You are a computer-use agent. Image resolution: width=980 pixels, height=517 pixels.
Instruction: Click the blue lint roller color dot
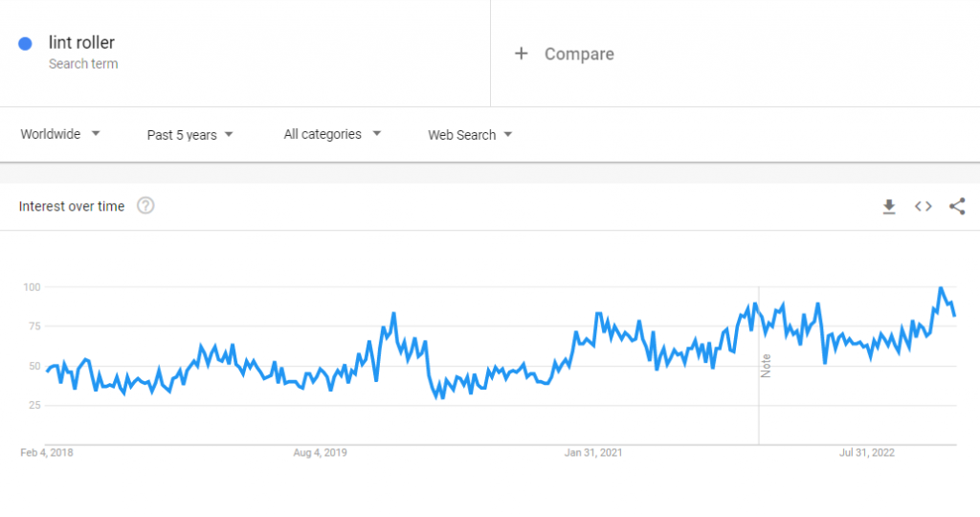(x=26, y=43)
